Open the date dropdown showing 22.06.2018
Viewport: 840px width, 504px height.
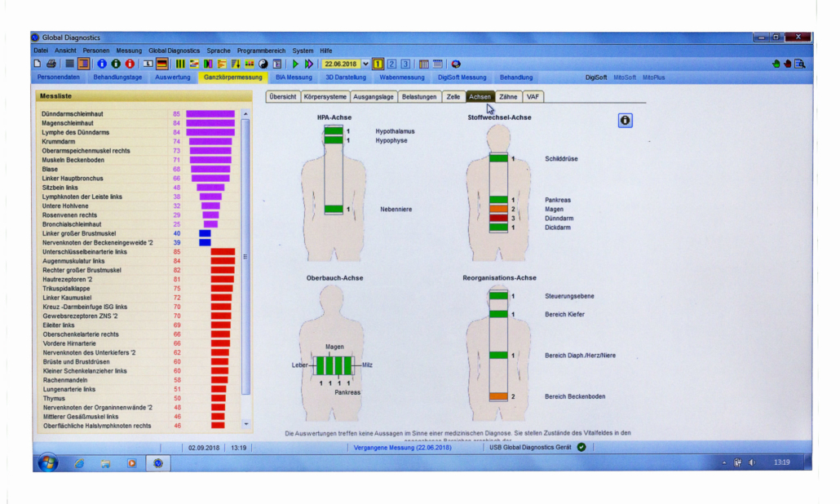pos(365,64)
